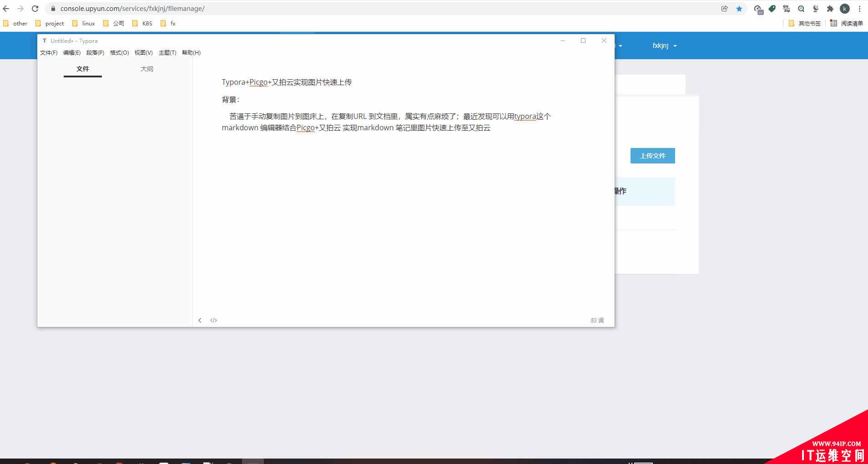Viewport: 868px width, 464px height.
Task: Open the 'fx' bookmark folder
Action: click(168, 23)
